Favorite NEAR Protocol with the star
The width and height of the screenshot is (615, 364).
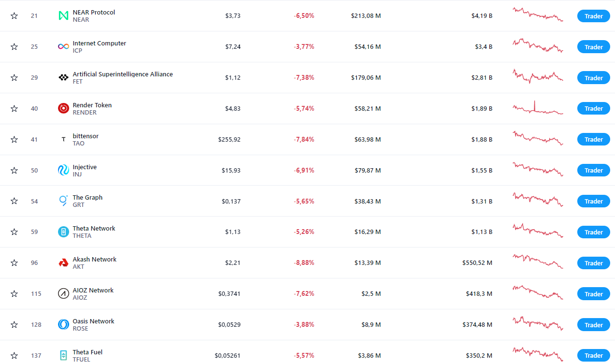click(x=14, y=16)
